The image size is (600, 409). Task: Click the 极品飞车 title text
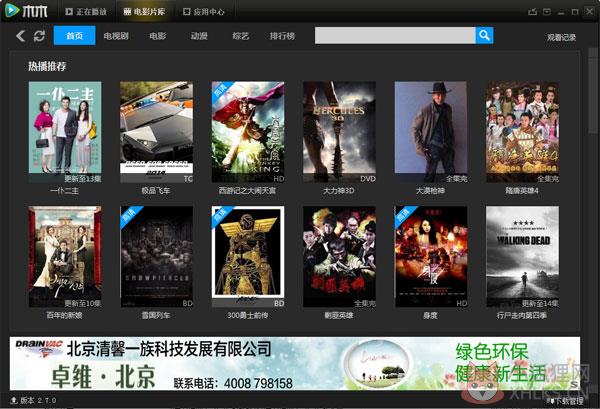point(156,191)
